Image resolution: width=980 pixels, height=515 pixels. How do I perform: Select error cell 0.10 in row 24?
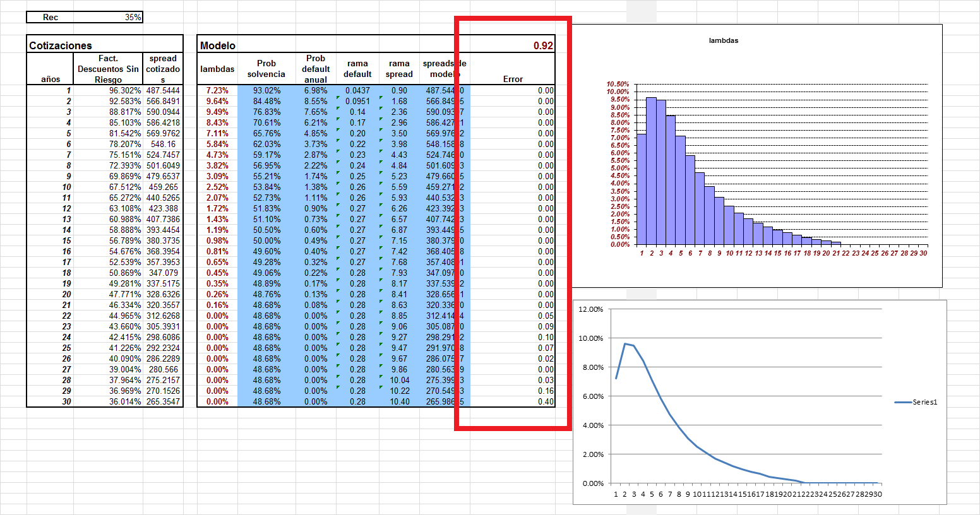click(x=513, y=337)
